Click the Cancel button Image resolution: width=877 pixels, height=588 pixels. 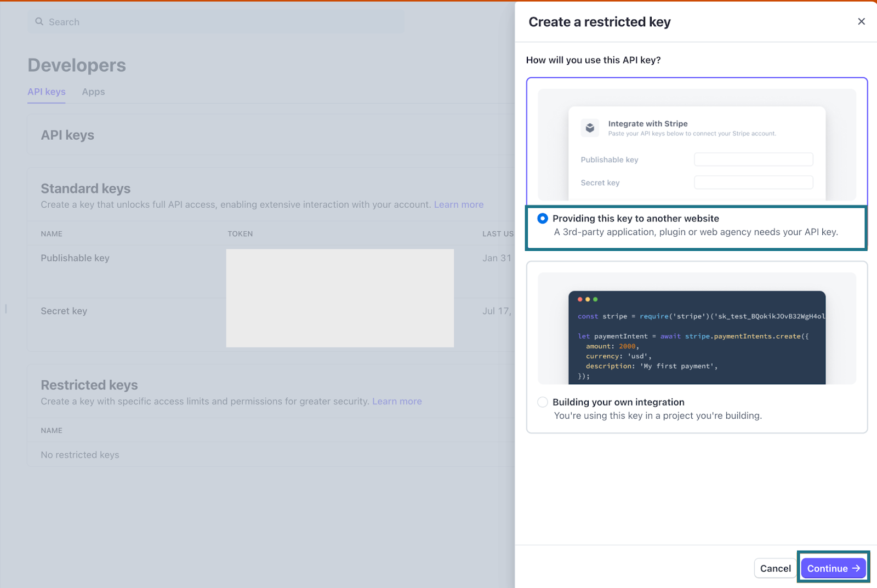(x=775, y=568)
